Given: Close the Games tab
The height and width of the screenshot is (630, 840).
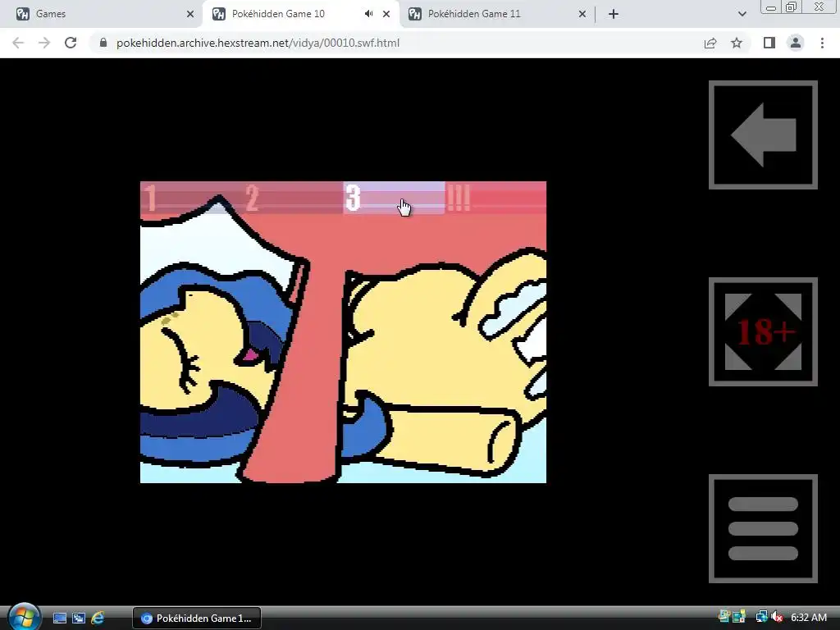Looking at the screenshot, I should (190, 15).
